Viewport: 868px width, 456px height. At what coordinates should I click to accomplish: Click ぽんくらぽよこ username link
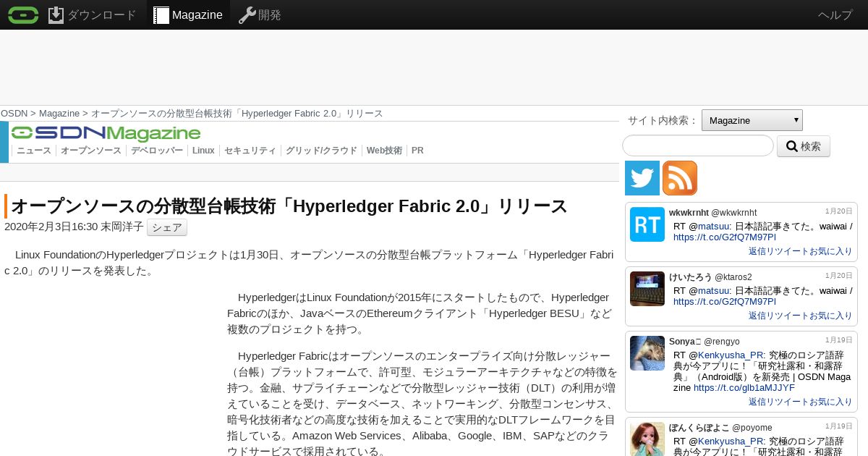click(x=699, y=427)
